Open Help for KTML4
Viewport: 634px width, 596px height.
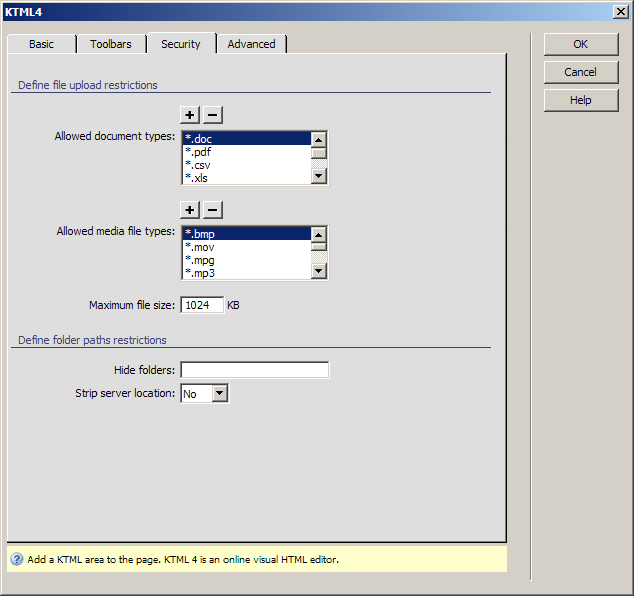point(581,100)
